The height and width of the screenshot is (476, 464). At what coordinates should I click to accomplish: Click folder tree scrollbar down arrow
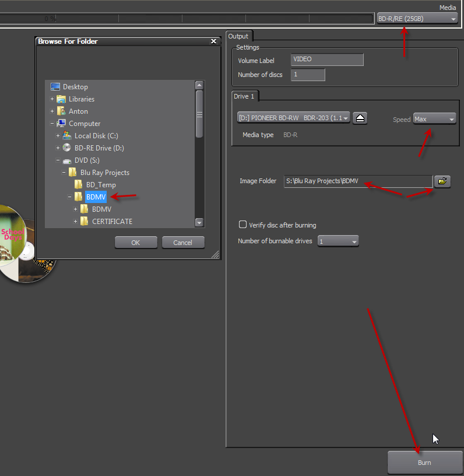199,222
